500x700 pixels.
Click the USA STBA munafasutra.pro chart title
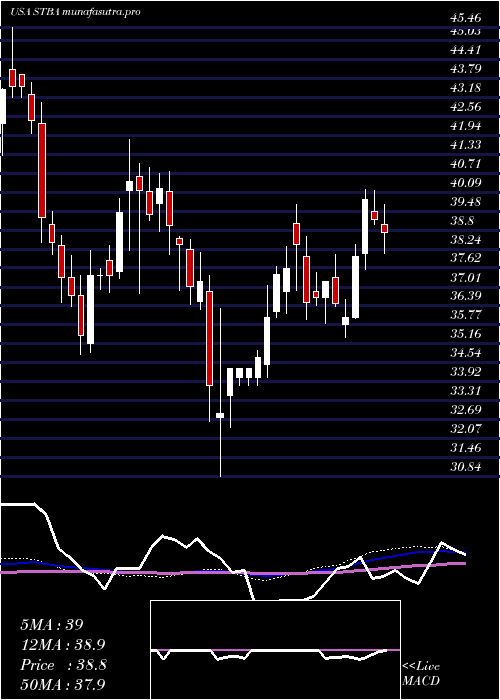75,12
